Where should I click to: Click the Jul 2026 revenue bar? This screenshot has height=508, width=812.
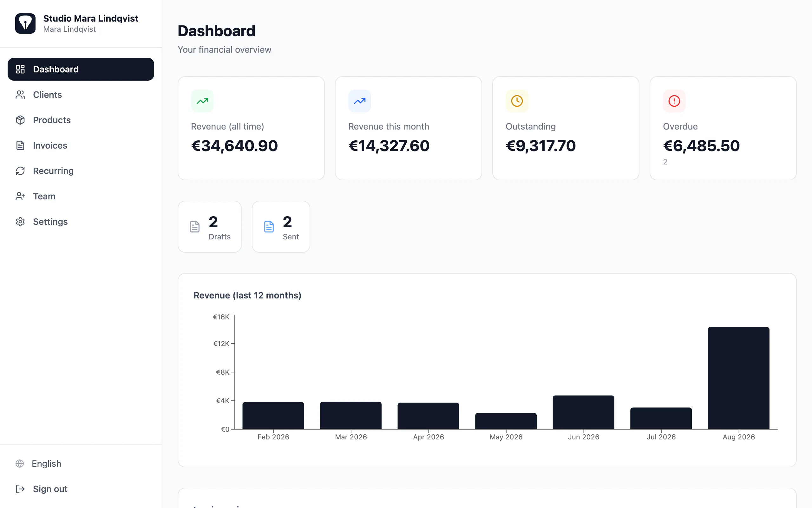click(661, 418)
